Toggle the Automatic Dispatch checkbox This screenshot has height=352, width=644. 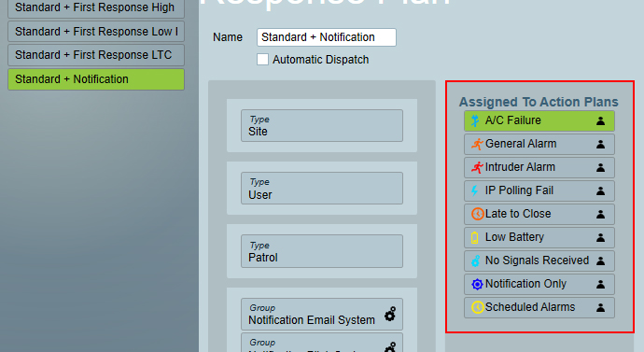coord(263,60)
